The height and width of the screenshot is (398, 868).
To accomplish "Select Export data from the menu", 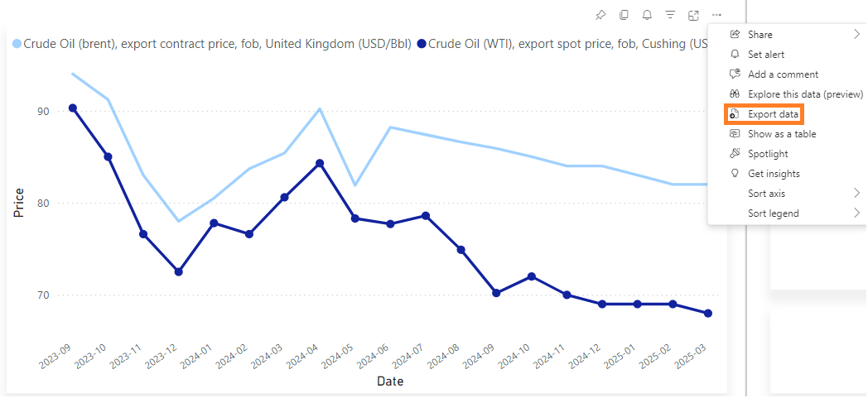I will (x=773, y=114).
